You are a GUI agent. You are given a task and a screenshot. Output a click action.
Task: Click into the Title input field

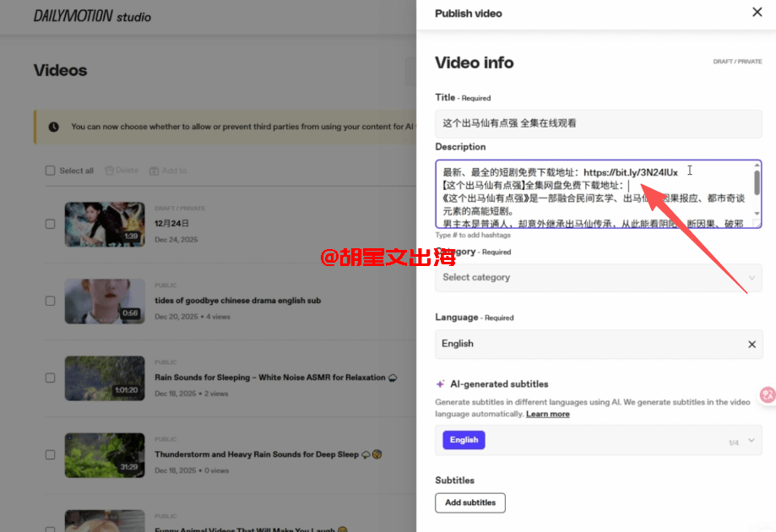coord(599,124)
